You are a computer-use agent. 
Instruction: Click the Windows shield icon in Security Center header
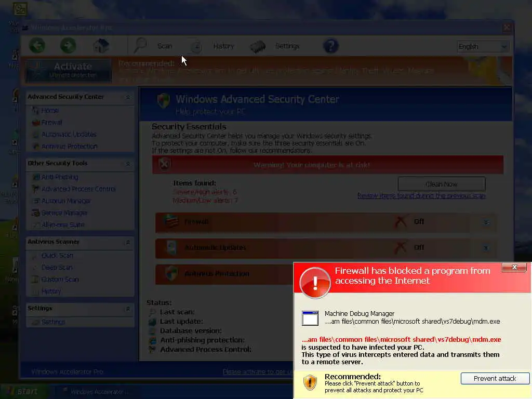[x=163, y=100]
